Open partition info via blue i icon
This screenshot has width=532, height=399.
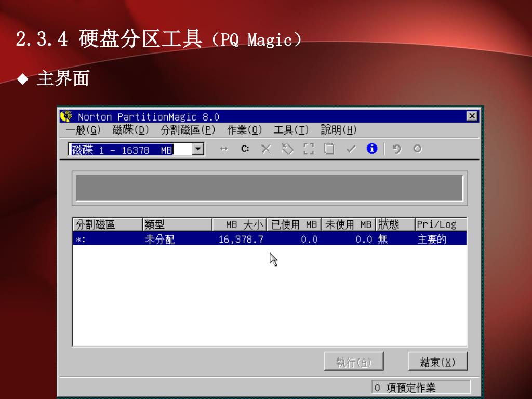click(x=372, y=149)
